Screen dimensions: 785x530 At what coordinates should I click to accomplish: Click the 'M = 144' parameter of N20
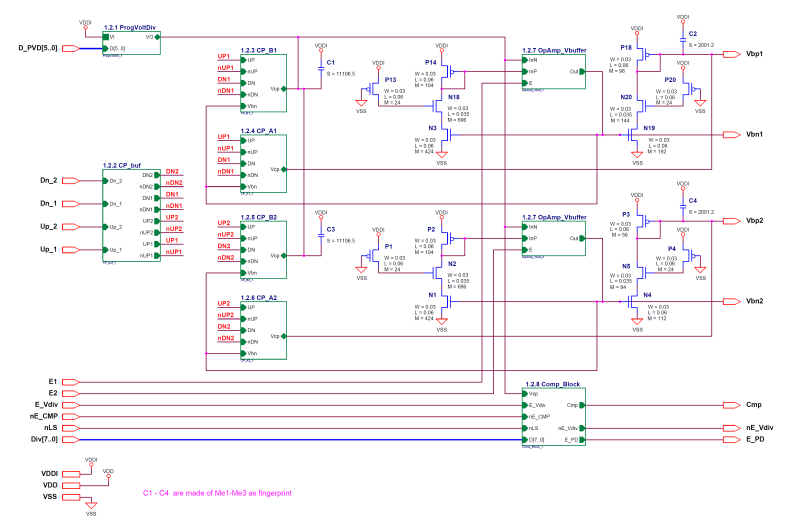pos(619,121)
